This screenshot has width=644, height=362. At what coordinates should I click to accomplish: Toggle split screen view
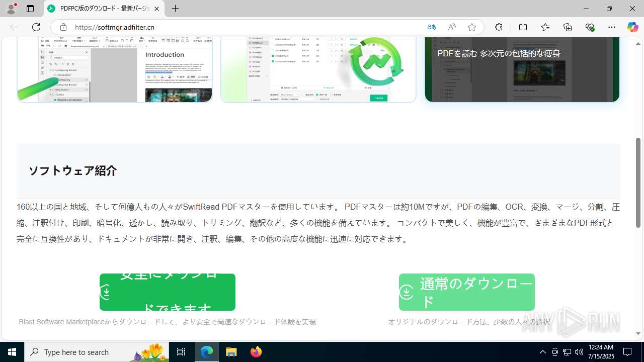[523, 27]
